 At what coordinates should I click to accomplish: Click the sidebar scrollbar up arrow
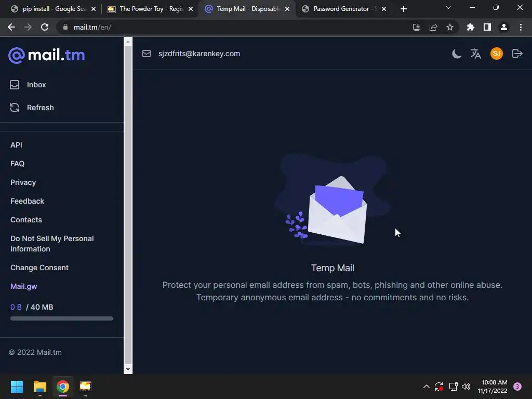[128, 42]
